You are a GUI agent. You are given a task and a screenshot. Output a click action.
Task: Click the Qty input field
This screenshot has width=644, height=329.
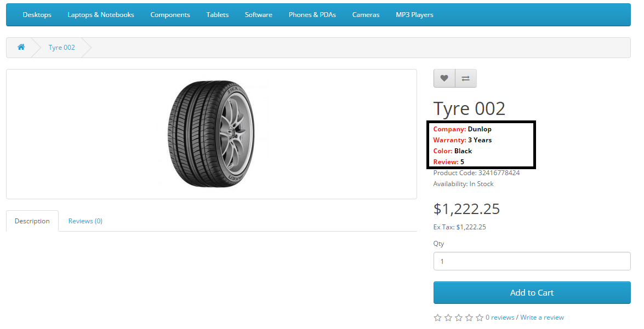pyautogui.click(x=532, y=261)
